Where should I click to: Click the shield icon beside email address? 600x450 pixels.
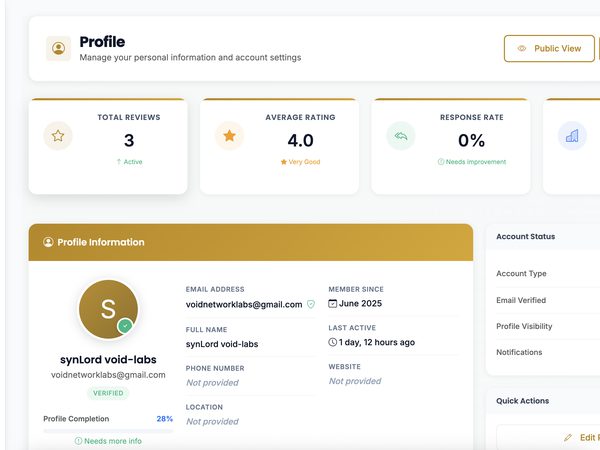tap(311, 304)
